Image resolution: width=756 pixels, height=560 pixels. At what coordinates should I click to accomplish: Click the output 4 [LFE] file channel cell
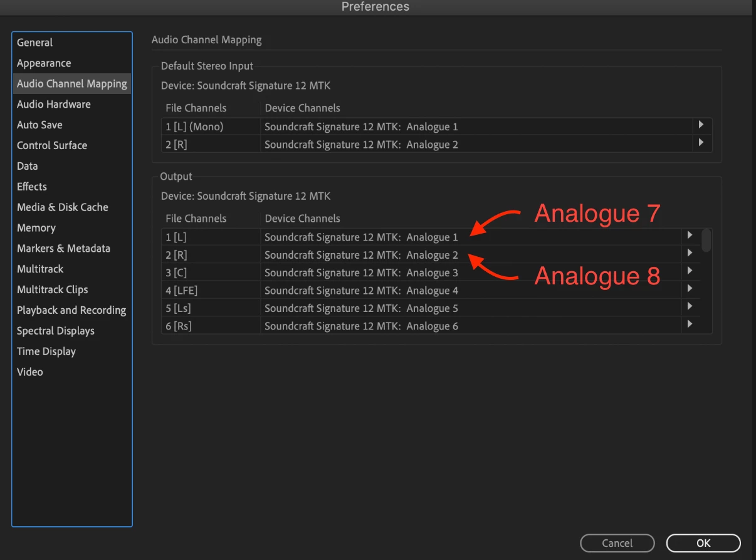pyautogui.click(x=211, y=291)
